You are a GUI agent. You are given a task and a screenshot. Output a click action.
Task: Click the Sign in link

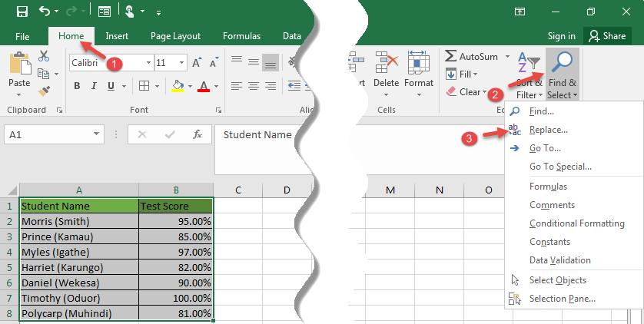[x=561, y=36]
